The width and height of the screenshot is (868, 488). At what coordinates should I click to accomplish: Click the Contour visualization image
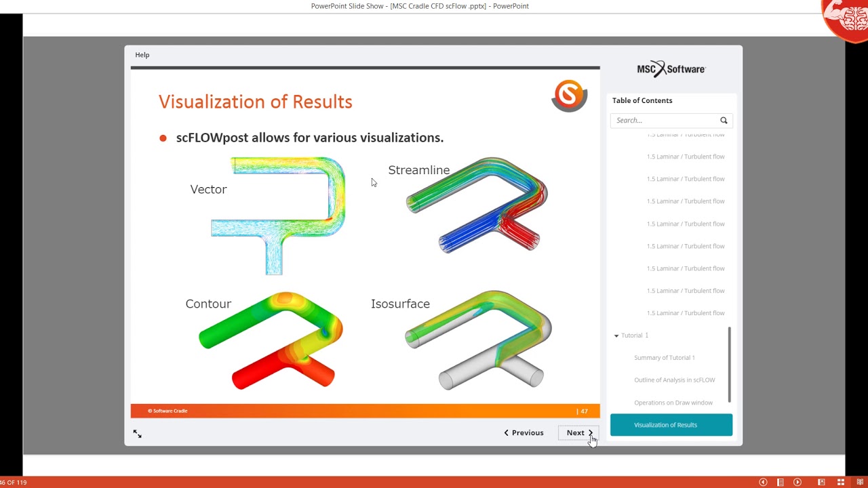click(x=271, y=341)
